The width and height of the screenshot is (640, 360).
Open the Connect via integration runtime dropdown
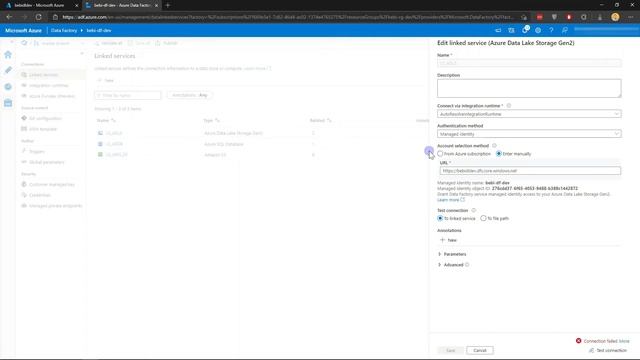529,114
